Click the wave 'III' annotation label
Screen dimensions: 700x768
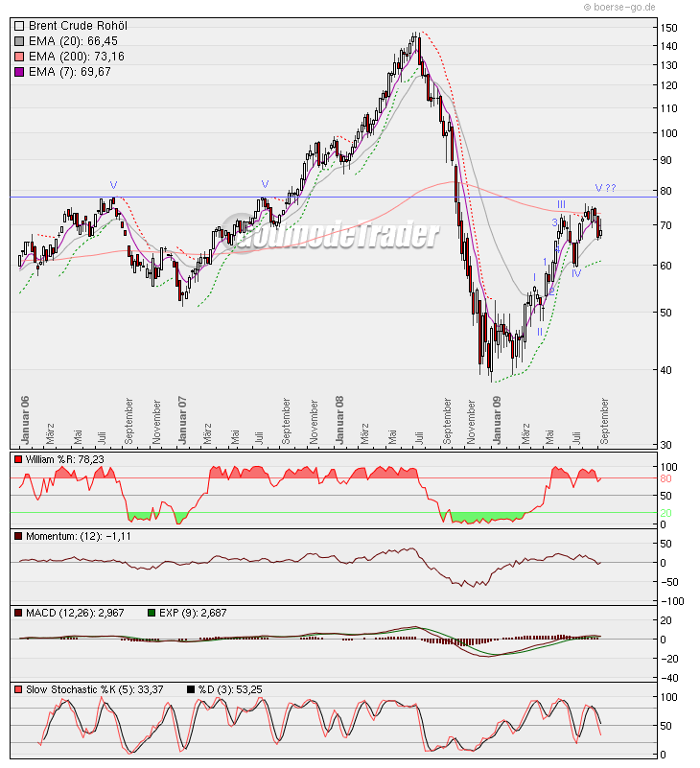[x=561, y=204]
